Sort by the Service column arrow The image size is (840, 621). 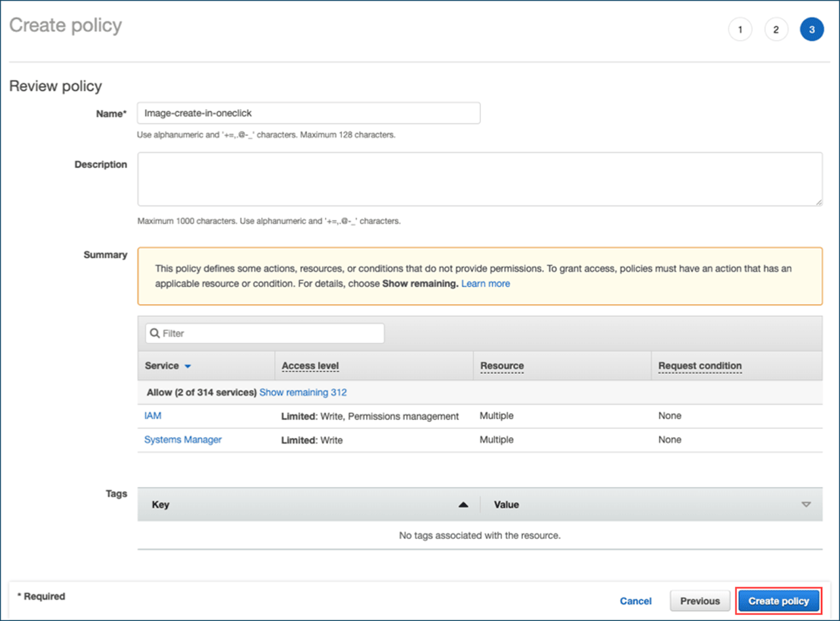tap(188, 366)
